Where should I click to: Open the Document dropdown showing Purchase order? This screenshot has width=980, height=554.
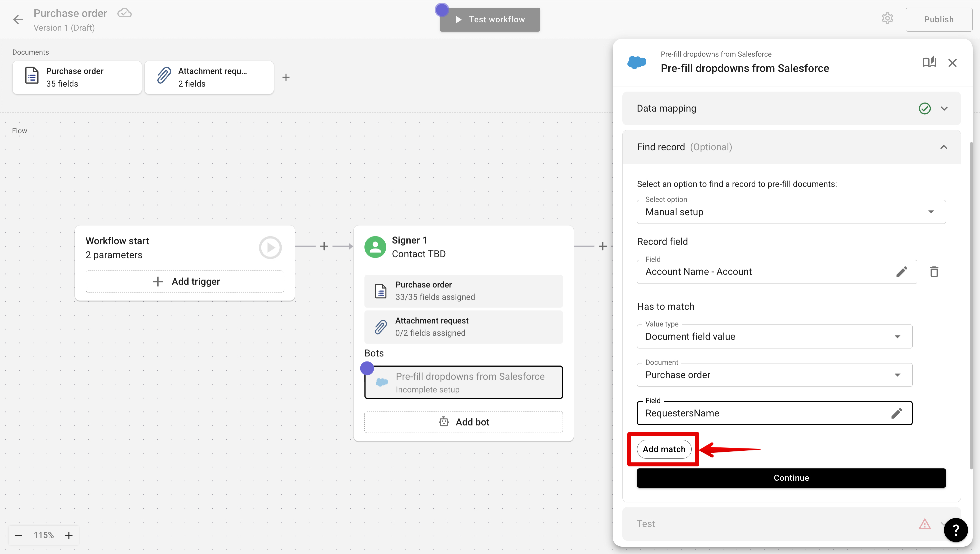897,375
